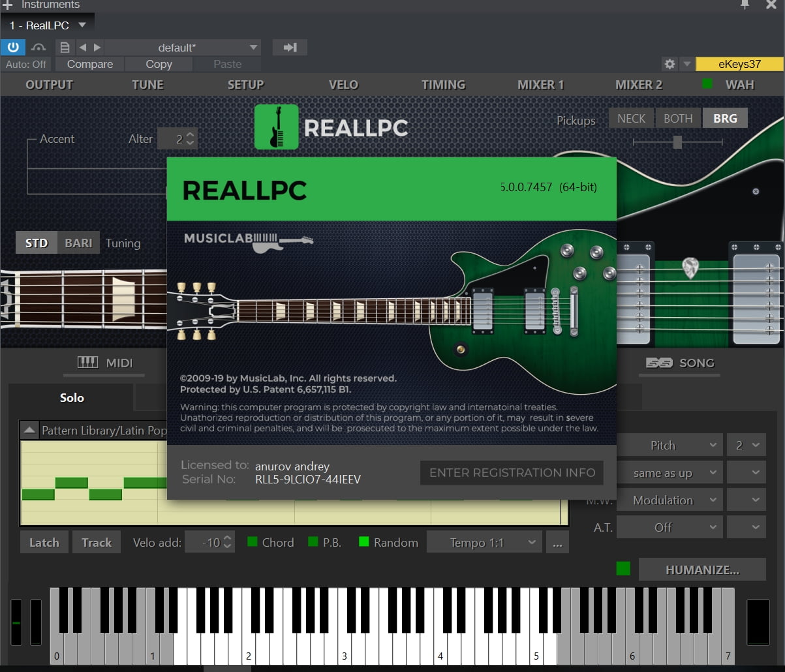Click the guitar pick icon on the strings
Screen dimensions: 785x672
[x=690, y=267]
